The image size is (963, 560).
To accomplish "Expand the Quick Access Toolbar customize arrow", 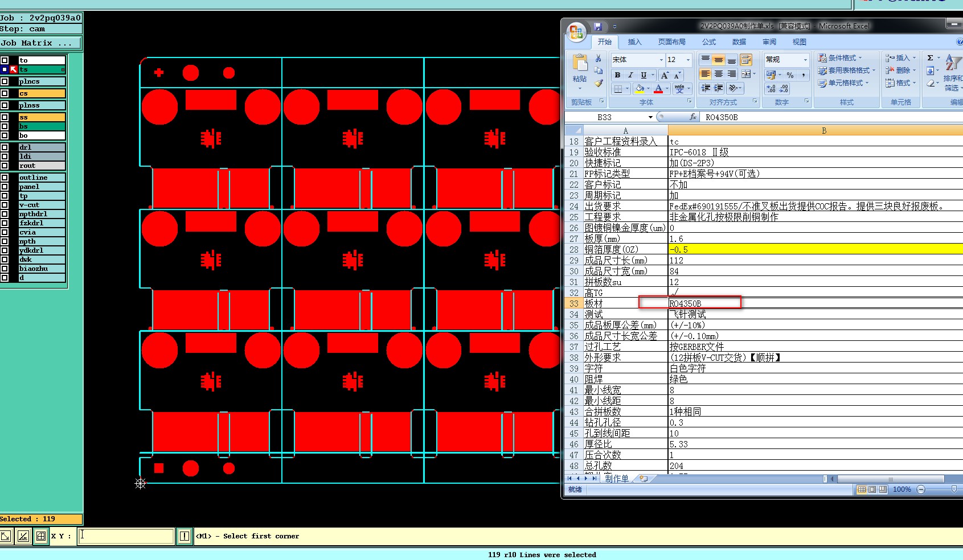I will [x=614, y=27].
